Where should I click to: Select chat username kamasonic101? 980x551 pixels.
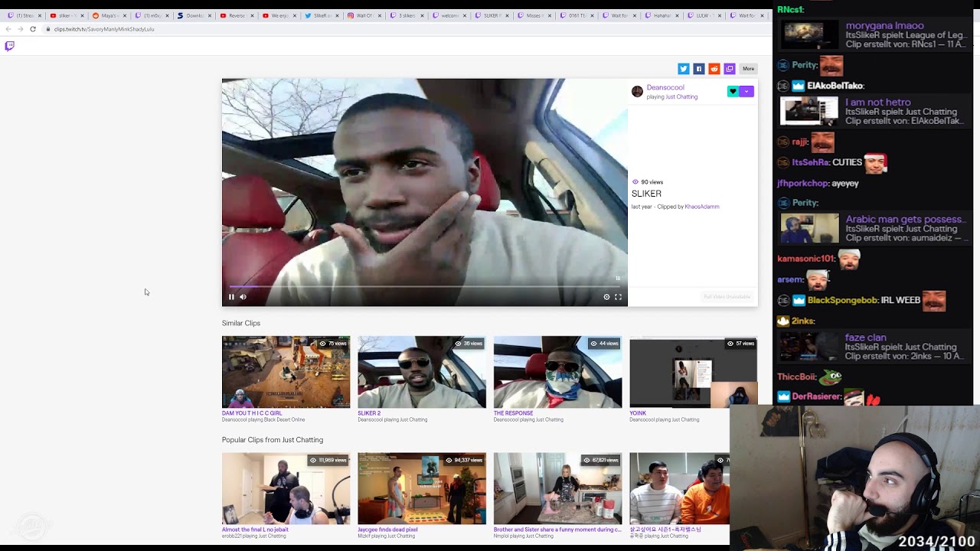(x=806, y=259)
